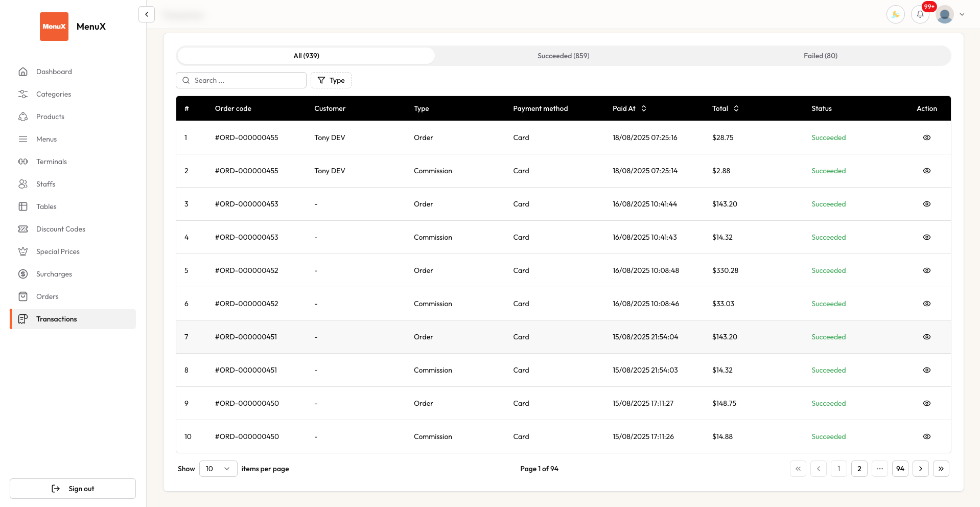Screen dimensions: 980x507
Task: View row 9 order $148.75 details
Action: tap(926, 403)
